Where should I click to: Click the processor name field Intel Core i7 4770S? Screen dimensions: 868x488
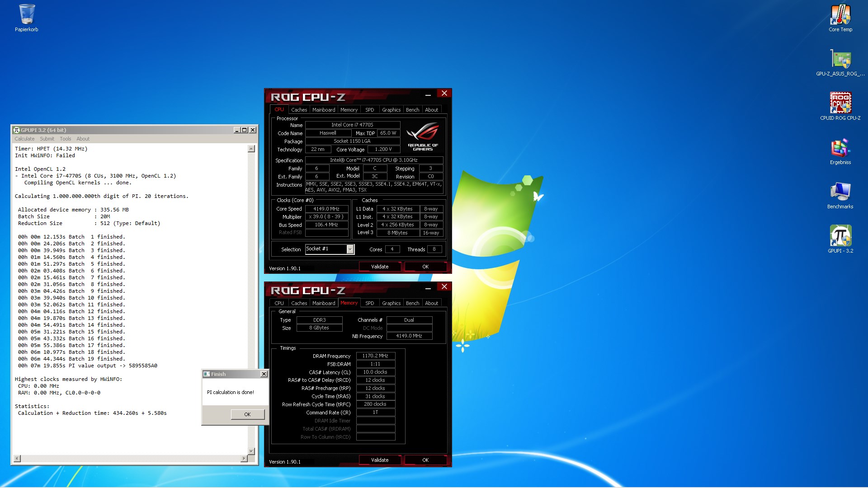click(353, 125)
